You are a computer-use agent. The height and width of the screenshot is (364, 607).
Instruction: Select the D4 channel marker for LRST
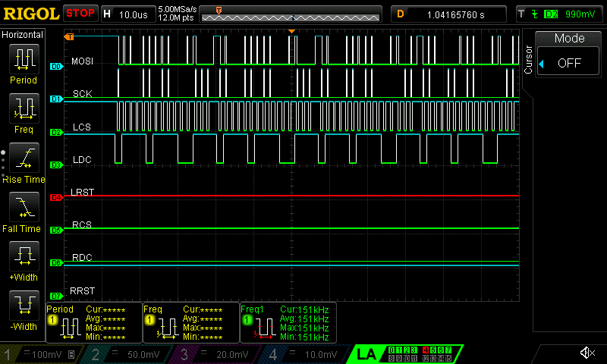click(x=56, y=198)
